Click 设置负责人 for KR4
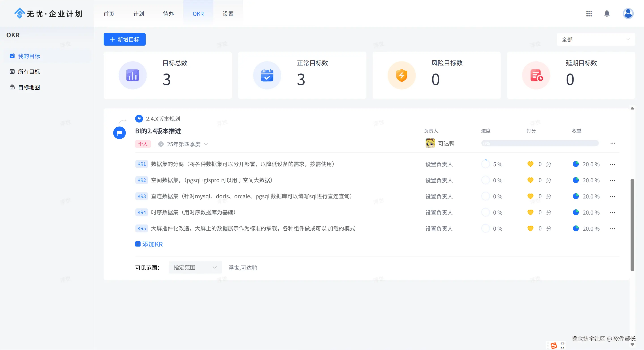 click(439, 213)
